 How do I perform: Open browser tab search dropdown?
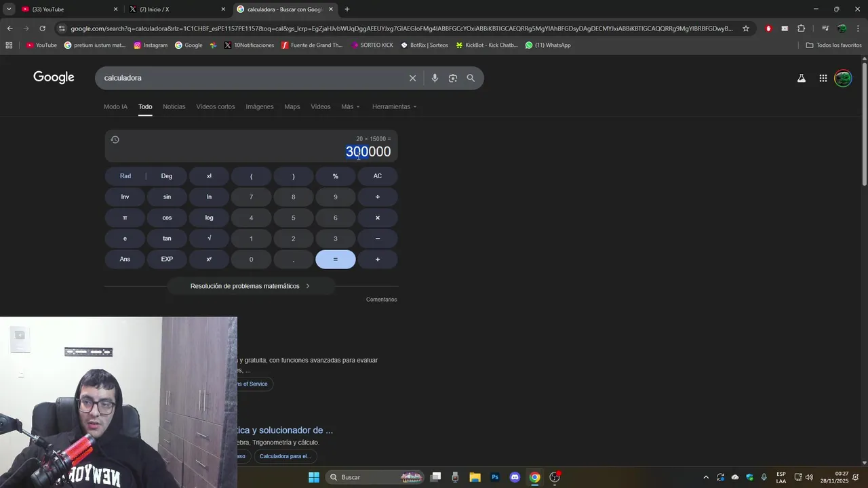pyautogui.click(x=8, y=9)
